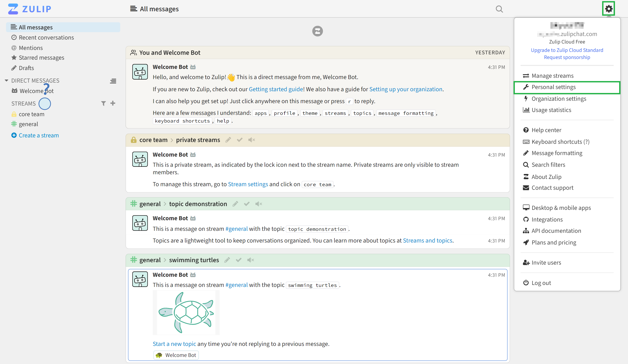Click the All messages header title

(x=159, y=9)
